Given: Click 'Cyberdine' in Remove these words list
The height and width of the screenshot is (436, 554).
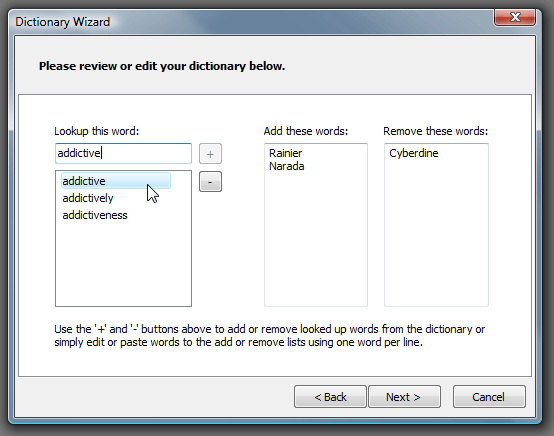Looking at the screenshot, I should 414,153.
